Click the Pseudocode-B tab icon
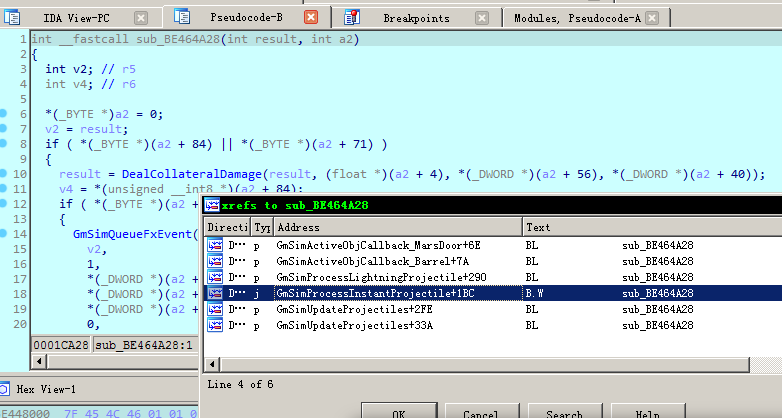Screen dimensions: 782x418 point(182,16)
